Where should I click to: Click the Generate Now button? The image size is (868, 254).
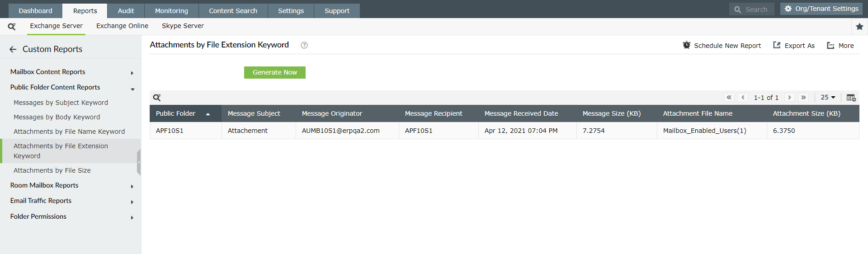(275, 72)
